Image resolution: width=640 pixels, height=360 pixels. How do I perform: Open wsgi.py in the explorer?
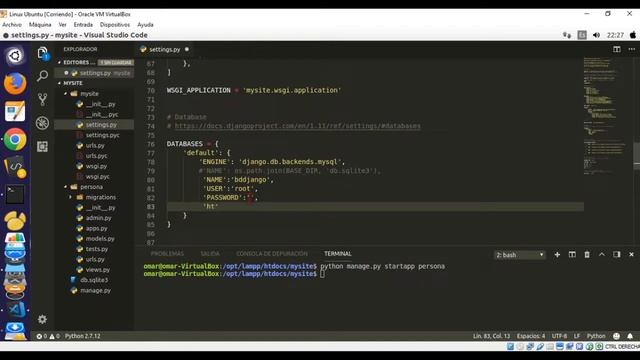[x=96, y=166]
